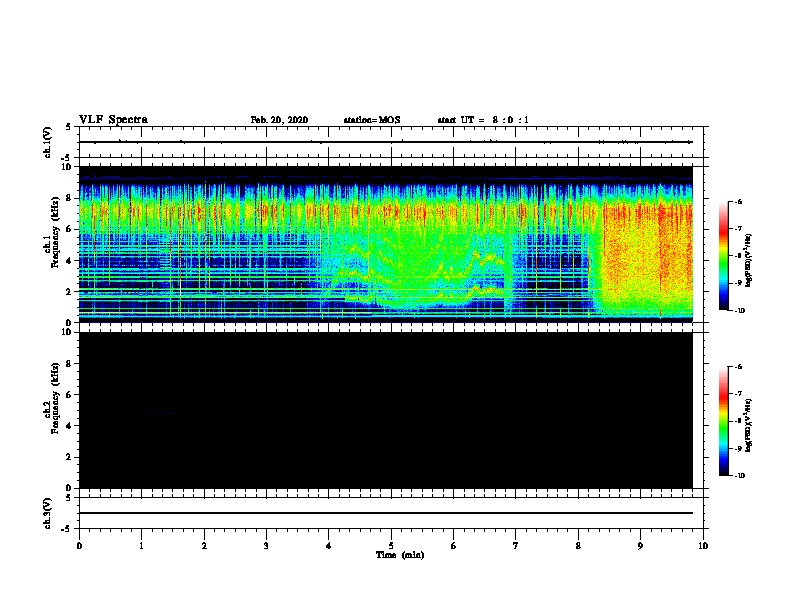Click the time axis tick label "4"
This screenshot has height=612, width=792.
tap(328, 546)
